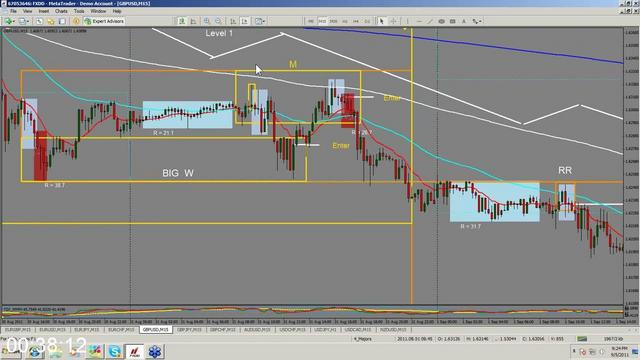
Task: Click the 4_Majors profile in status bar
Action: [x=362, y=339]
